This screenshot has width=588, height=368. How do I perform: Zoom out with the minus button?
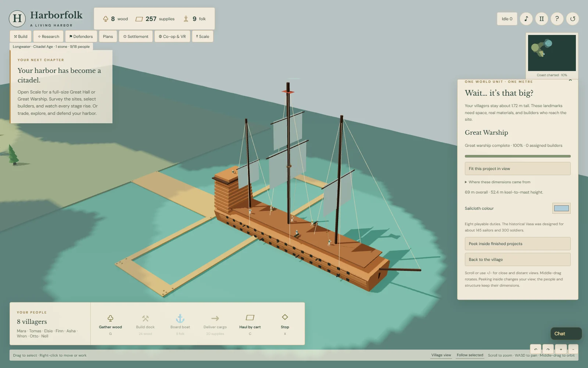pyautogui.click(x=573, y=349)
